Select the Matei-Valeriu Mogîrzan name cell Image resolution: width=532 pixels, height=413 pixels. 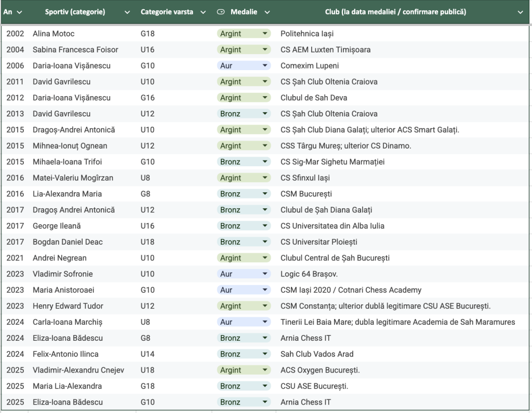(x=73, y=178)
